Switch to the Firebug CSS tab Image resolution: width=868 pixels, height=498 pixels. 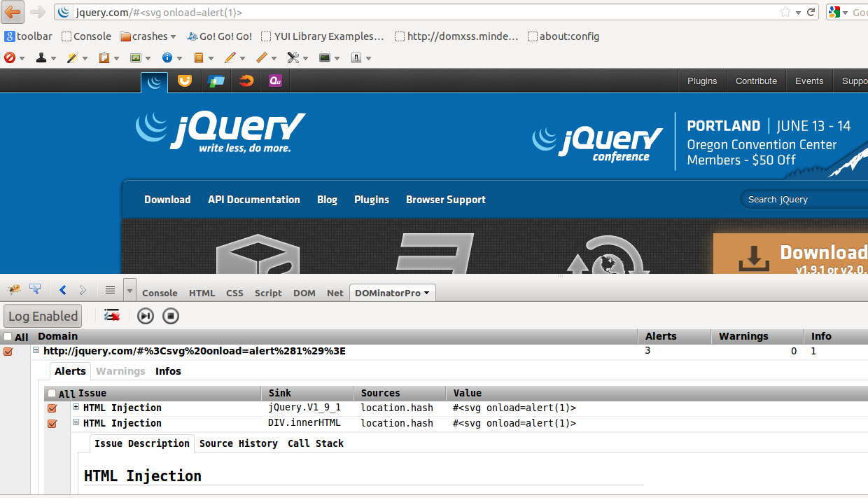coord(234,293)
